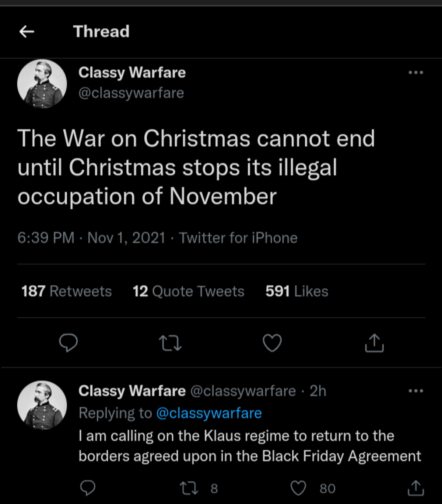View the 187 Retweets list
The width and height of the screenshot is (442, 504).
[67, 291]
